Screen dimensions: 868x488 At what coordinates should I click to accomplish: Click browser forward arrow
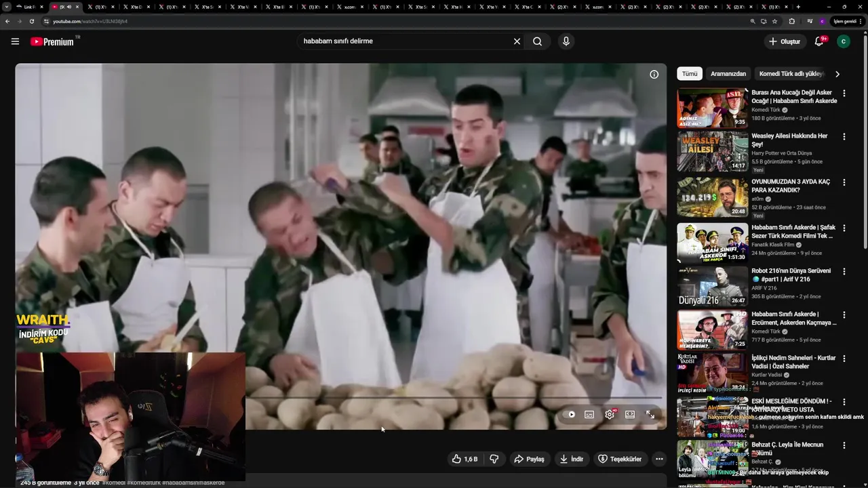(x=20, y=21)
